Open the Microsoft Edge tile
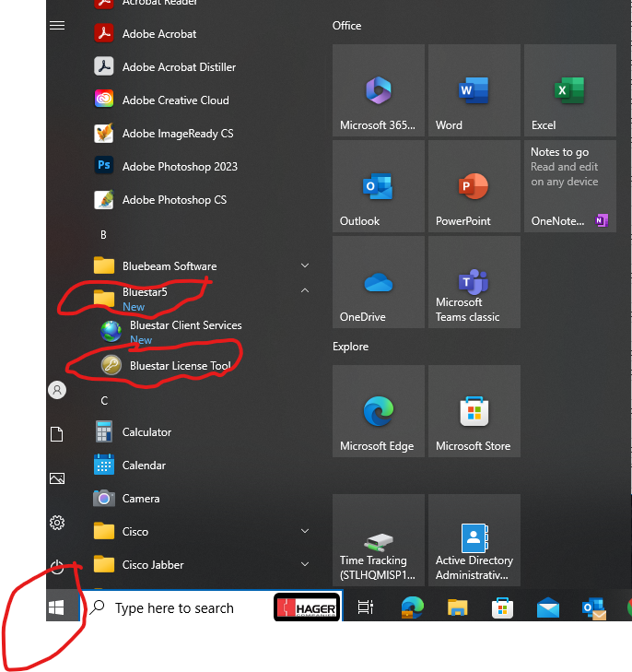Image resolution: width=632 pixels, height=672 pixels. (x=379, y=411)
